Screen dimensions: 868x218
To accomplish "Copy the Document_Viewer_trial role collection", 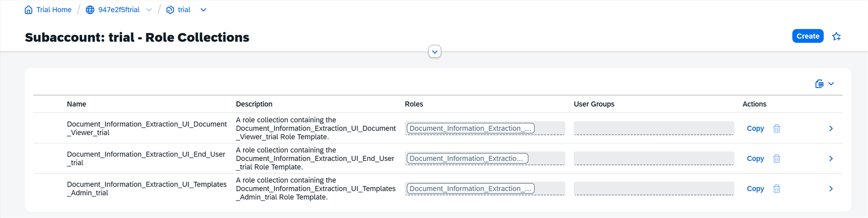I will (755, 128).
